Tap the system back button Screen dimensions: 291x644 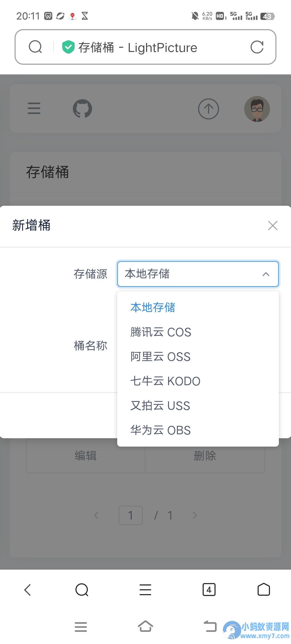pyautogui.click(x=210, y=626)
